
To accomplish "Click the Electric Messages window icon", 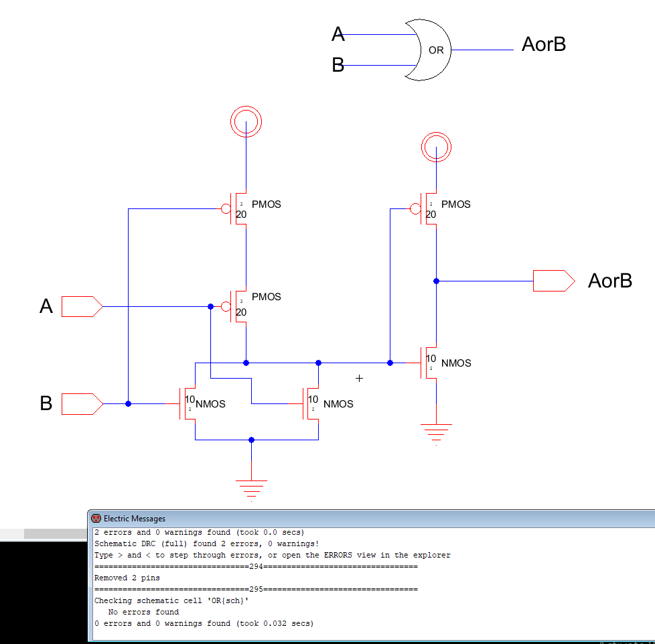I will pyautogui.click(x=96, y=518).
